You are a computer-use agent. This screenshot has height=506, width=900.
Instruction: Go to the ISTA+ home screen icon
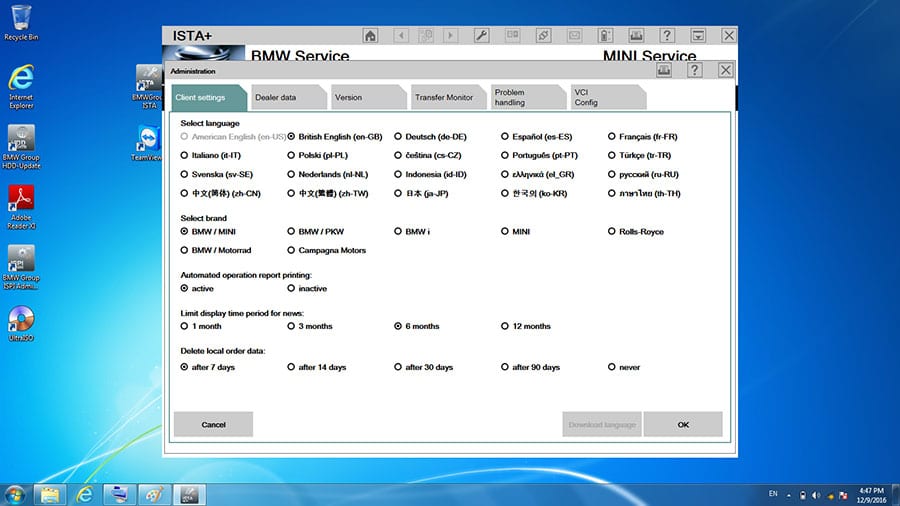tap(370, 36)
